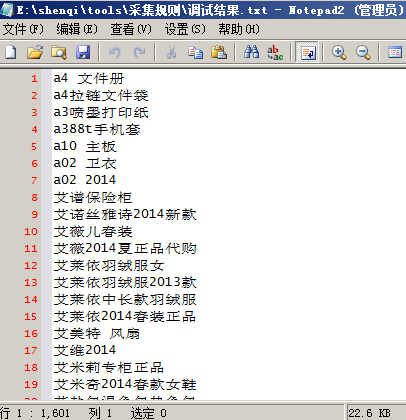This screenshot has height=420, width=406.
Task: Click line 7 text 'a02 2014'
Action: point(85,180)
